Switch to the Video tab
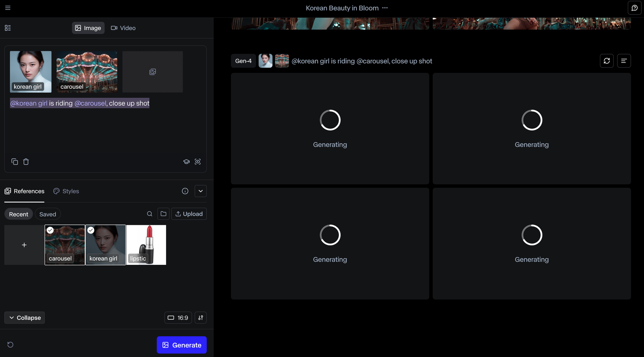The image size is (644, 357). tap(123, 28)
